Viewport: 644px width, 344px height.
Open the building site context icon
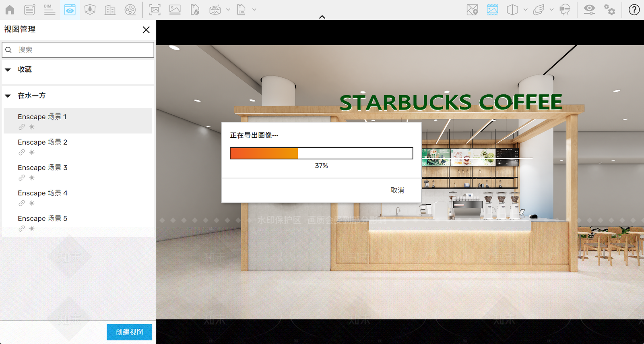click(x=110, y=10)
